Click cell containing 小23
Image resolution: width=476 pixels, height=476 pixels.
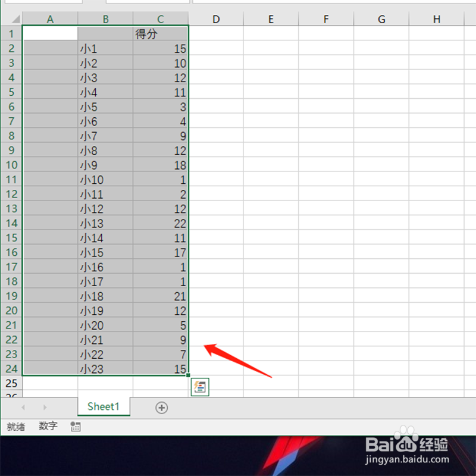[x=105, y=368]
